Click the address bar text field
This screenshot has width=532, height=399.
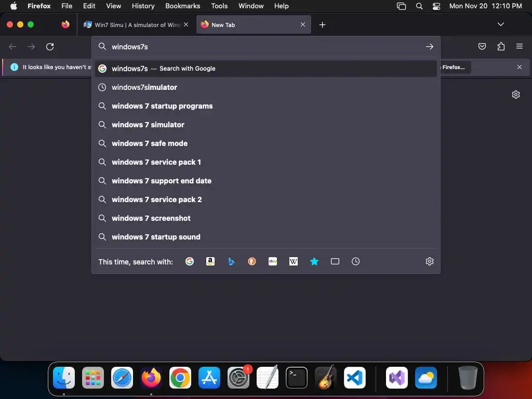[267, 46]
